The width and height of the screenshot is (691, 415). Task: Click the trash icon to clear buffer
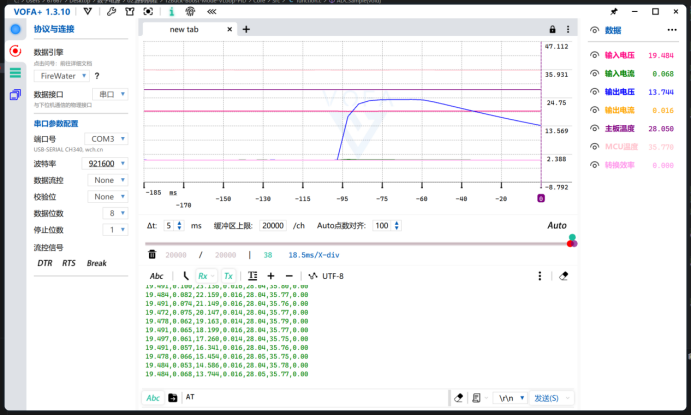coord(152,255)
